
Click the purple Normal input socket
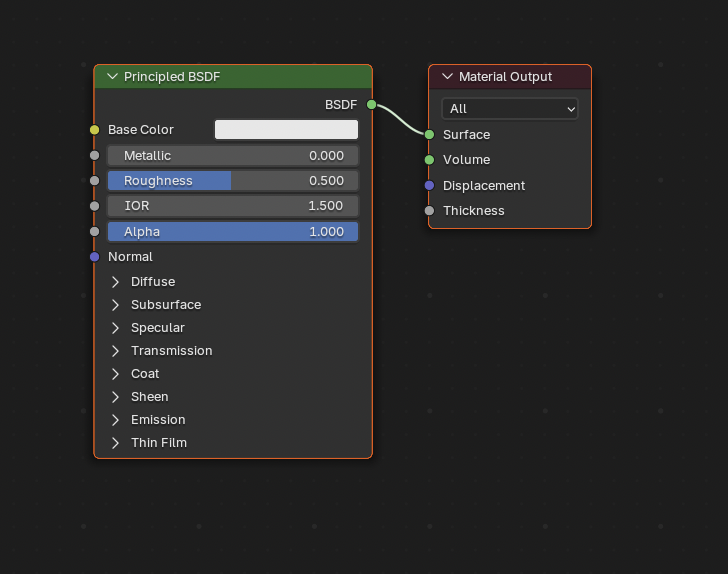tap(94, 257)
